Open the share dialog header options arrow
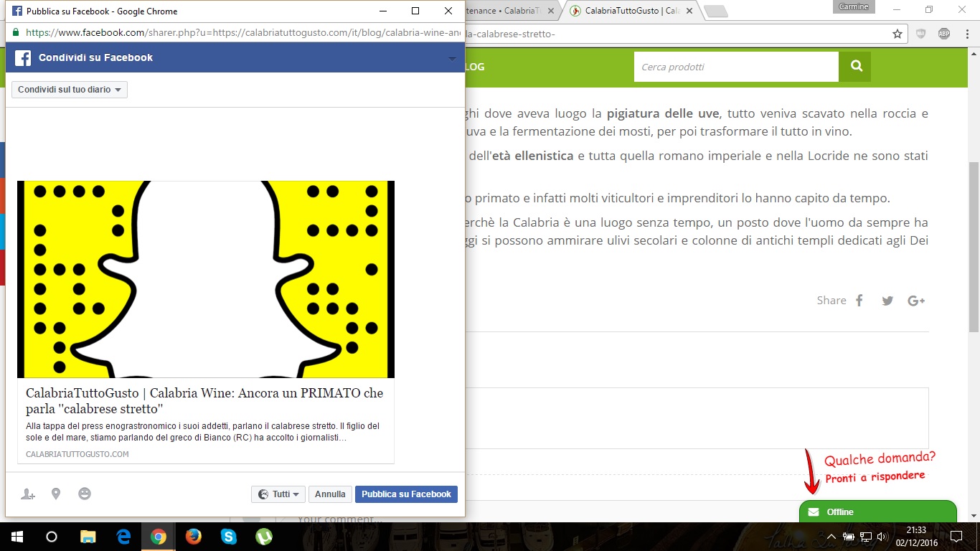This screenshot has width=980, height=551. (x=452, y=58)
